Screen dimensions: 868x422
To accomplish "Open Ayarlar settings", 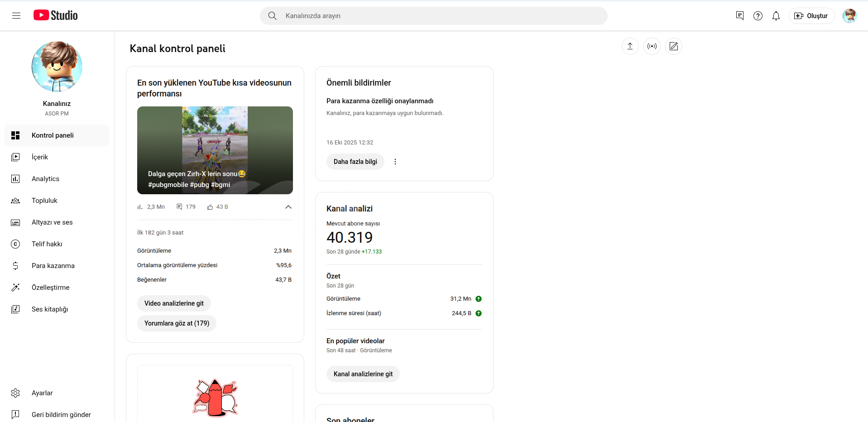I will coord(42,393).
